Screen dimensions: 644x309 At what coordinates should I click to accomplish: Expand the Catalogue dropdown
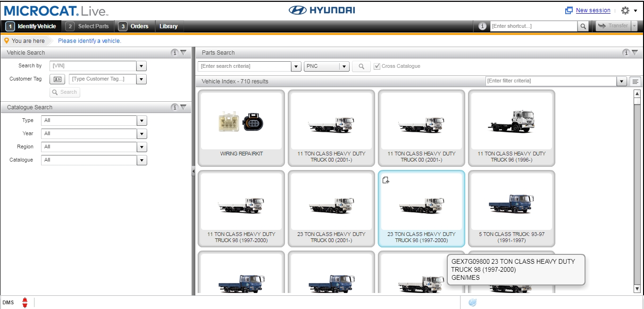point(142,160)
